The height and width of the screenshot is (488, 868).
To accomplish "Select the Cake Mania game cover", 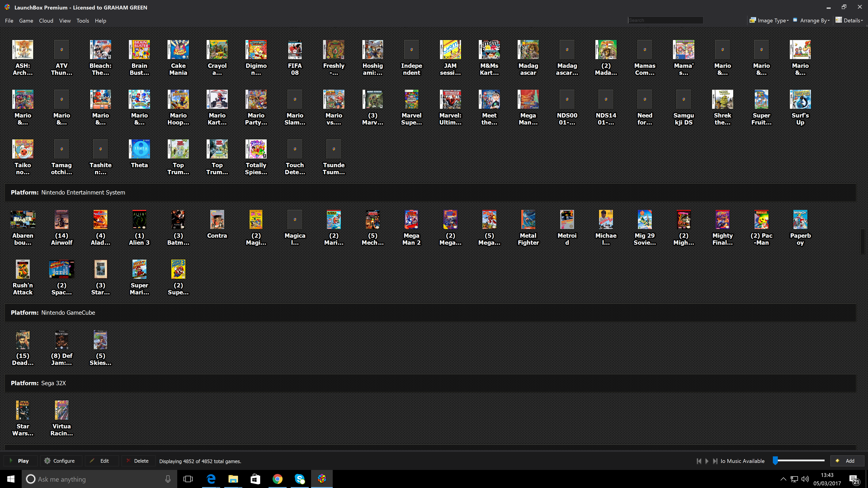I will click(178, 49).
